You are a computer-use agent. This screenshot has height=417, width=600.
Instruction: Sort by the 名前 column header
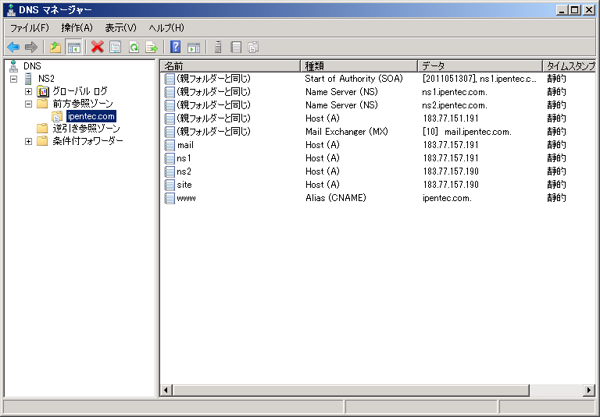[230, 66]
